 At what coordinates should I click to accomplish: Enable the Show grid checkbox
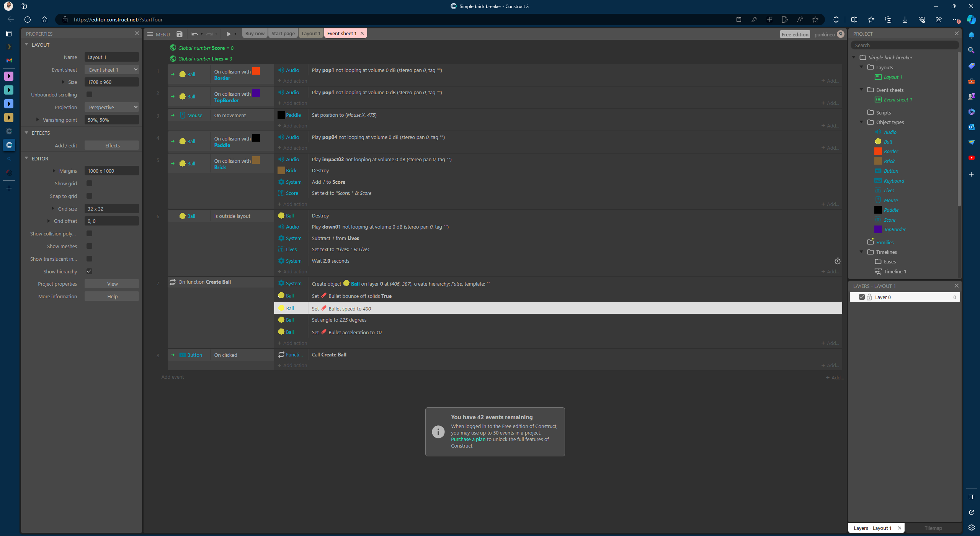point(89,183)
